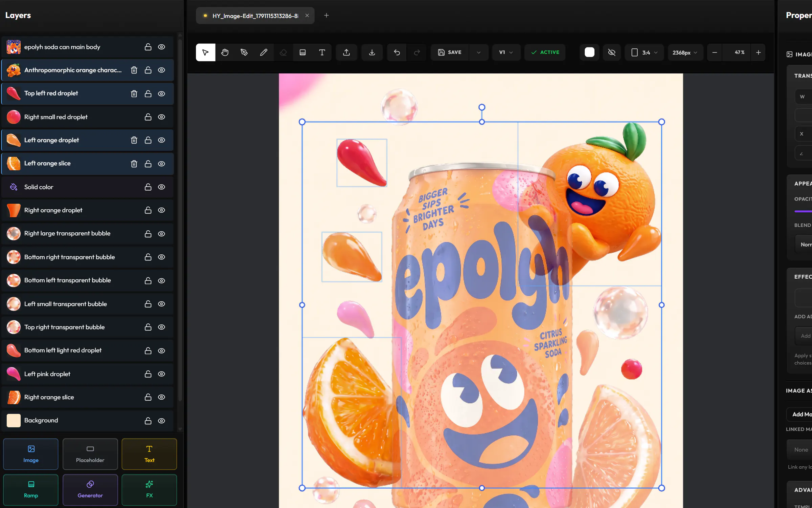Select the arrow selection tool
Viewport: 812px width, 508px height.
point(205,52)
